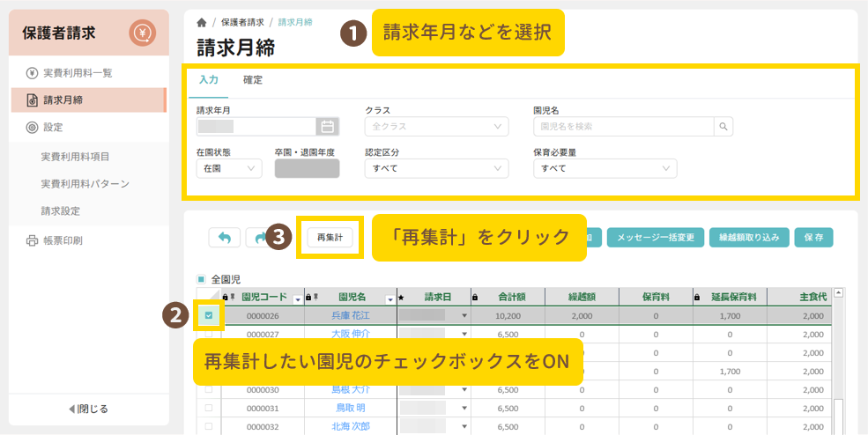Open the calendar picker for 請求年月
This screenshot has height=435, width=868.
tap(325, 126)
